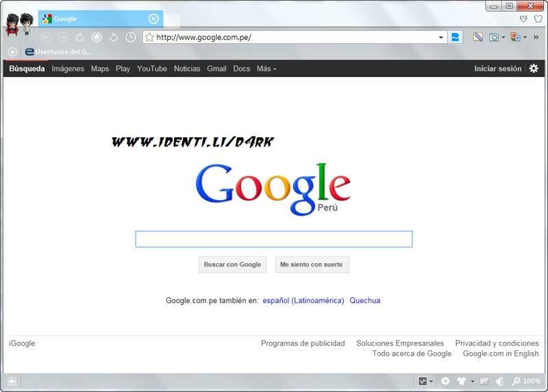Reload the page with refresh icon

[79, 38]
